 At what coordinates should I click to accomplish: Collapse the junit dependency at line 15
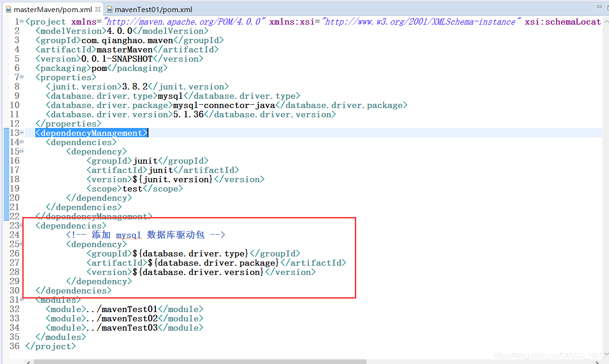(22, 151)
